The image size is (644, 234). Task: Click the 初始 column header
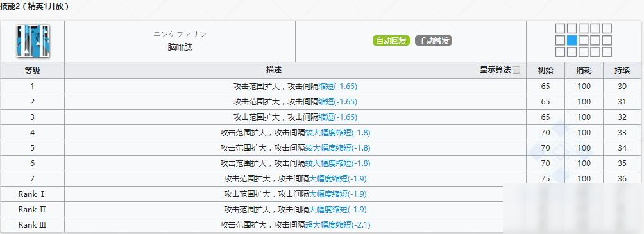coord(545,71)
